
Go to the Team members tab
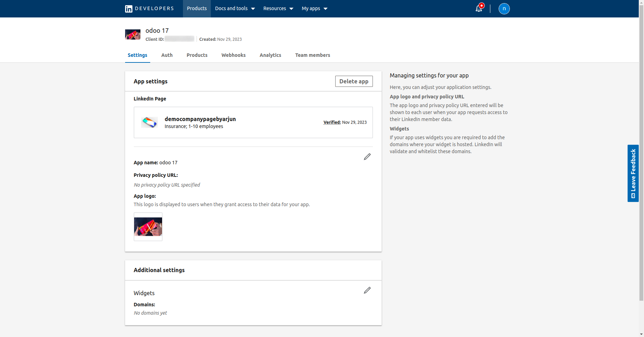pyautogui.click(x=313, y=55)
